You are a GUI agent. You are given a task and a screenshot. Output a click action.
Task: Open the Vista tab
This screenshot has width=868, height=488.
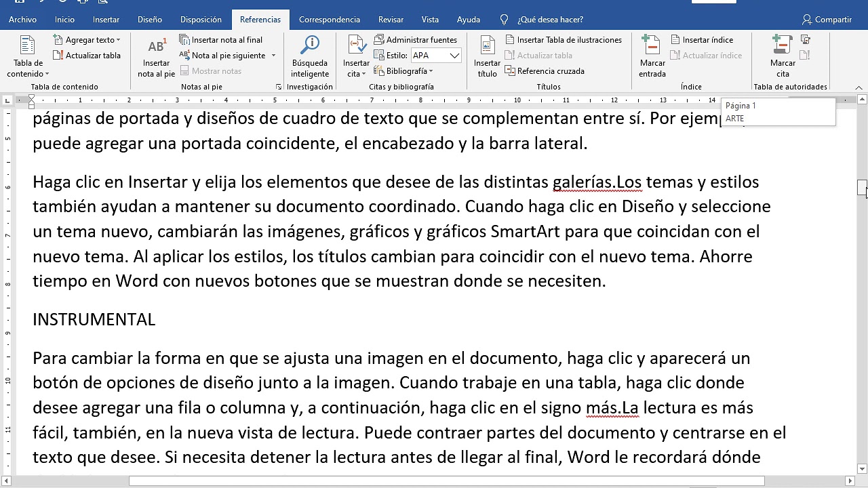(430, 20)
